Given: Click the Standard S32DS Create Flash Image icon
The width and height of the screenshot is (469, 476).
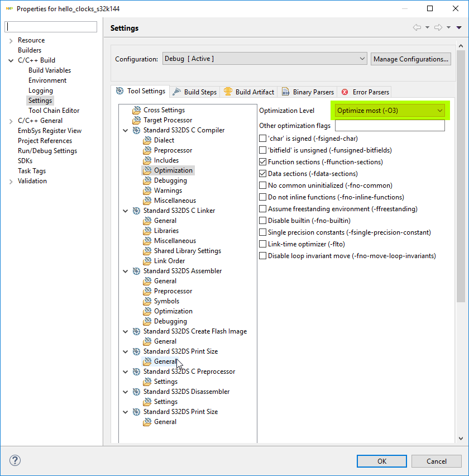Looking at the screenshot, I should pyautogui.click(x=137, y=331).
